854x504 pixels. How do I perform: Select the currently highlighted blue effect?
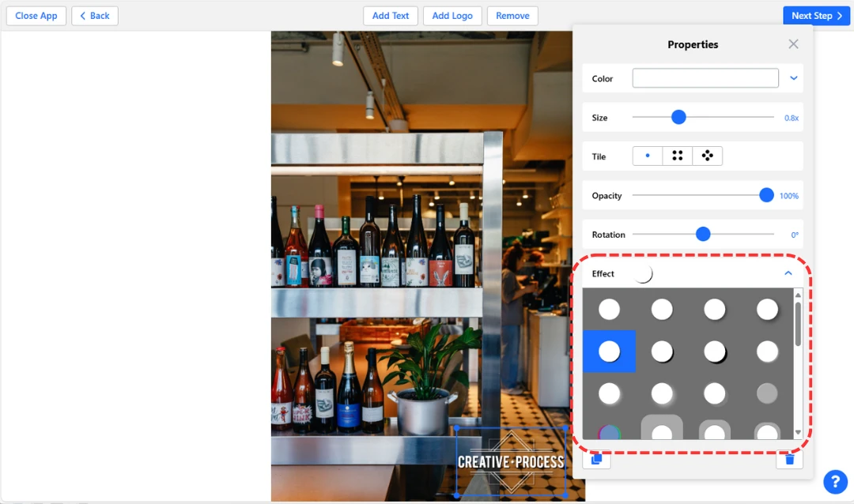coord(609,352)
